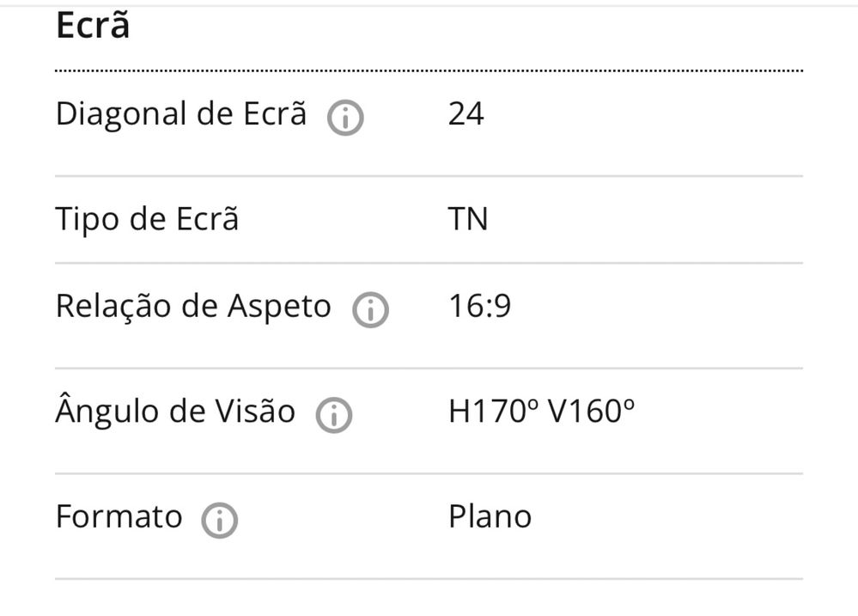Select the diagonal value 24
Screen dimensions: 858x616
(466, 114)
